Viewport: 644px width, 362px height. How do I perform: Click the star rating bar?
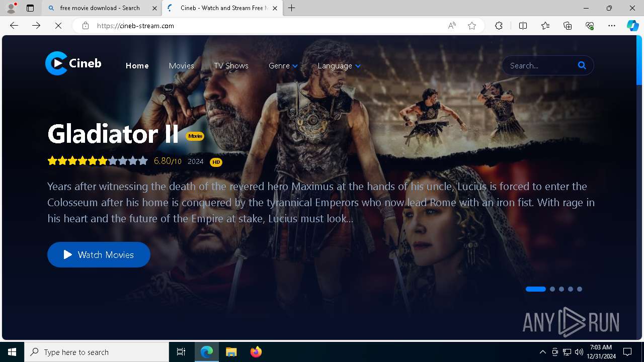pos(98,161)
